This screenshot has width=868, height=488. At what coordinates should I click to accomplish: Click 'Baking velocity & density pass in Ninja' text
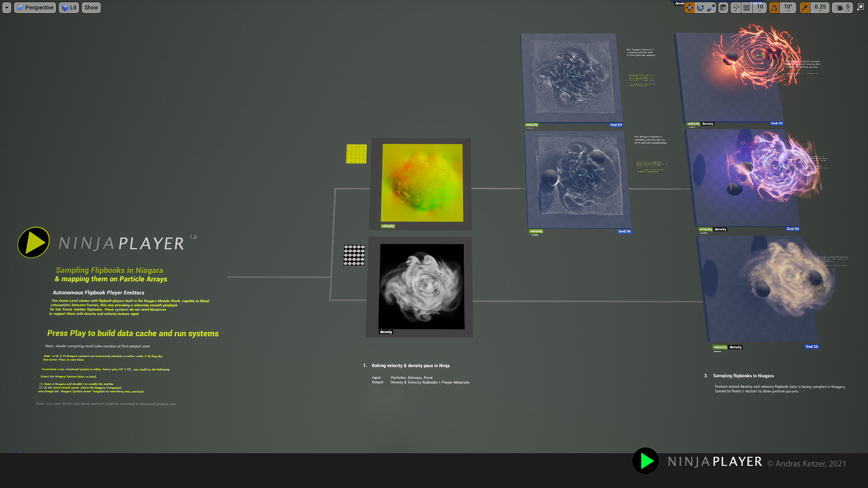coord(410,366)
